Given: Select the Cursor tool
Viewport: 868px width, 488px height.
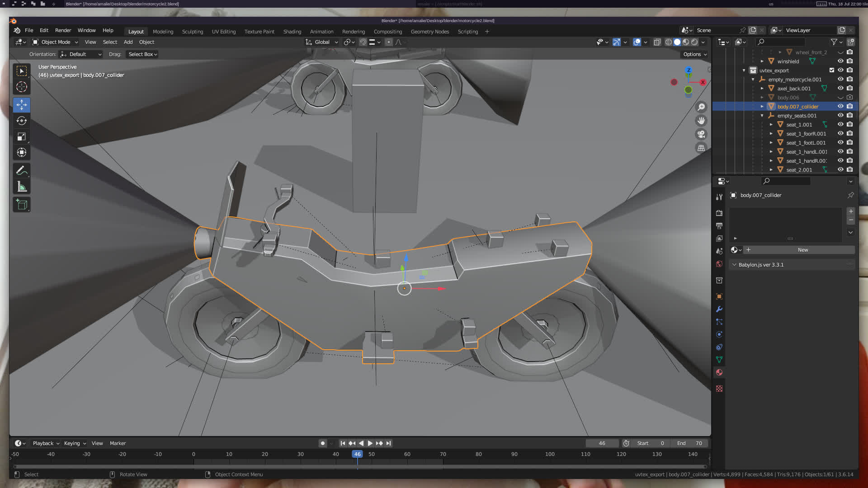Looking at the screenshot, I should click(x=21, y=87).
